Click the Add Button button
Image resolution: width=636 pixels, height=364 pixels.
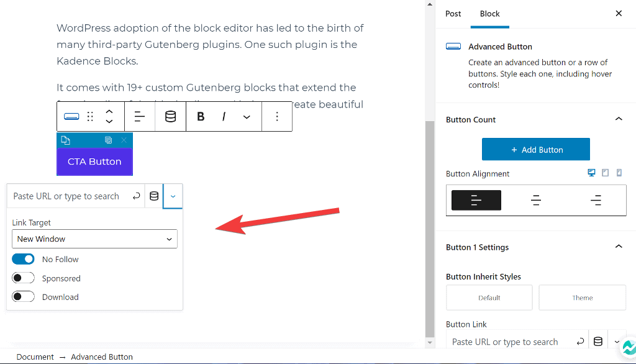click(x=536, y=150)
